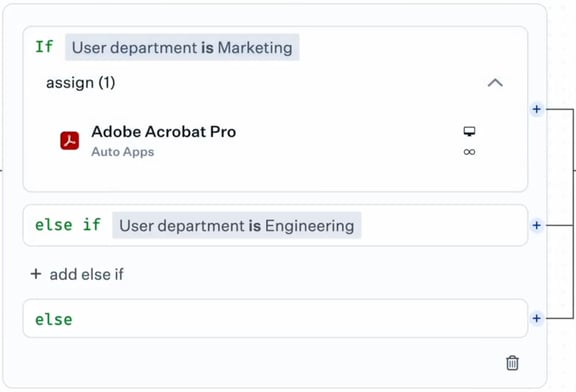Open the Adobe Acrobat Pro app title

(163, 132)
